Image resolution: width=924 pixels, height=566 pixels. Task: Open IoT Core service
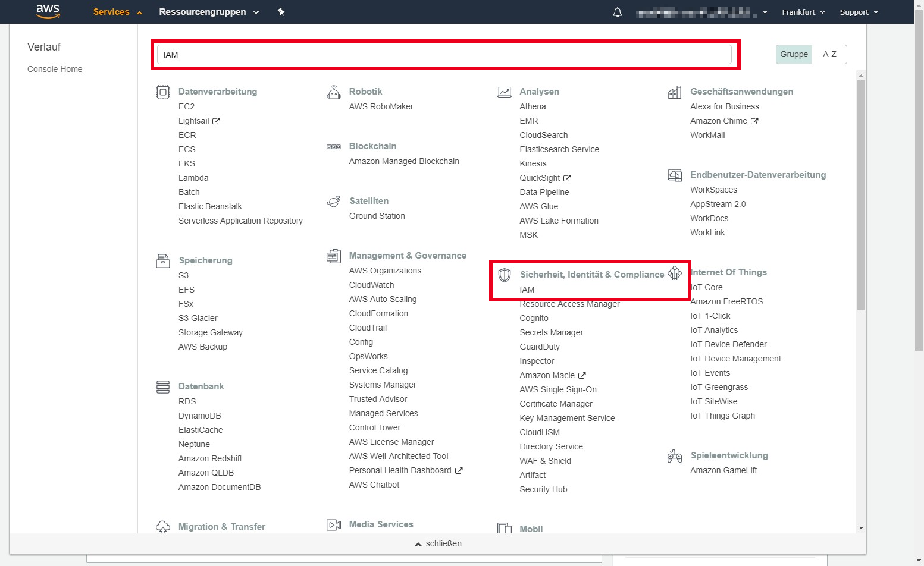pyautogui.click(x=706, y=287)
